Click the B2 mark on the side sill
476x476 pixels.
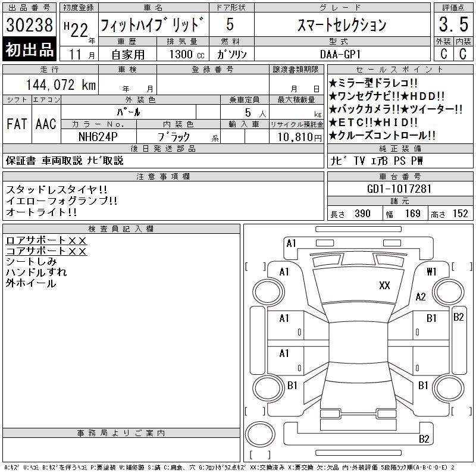point(458,317)
